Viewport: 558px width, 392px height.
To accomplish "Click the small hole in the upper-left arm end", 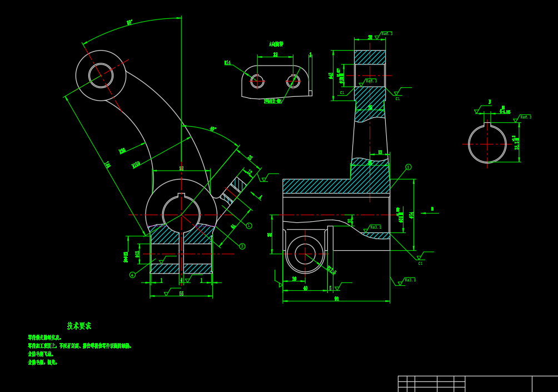I will (x=101, y=76).
